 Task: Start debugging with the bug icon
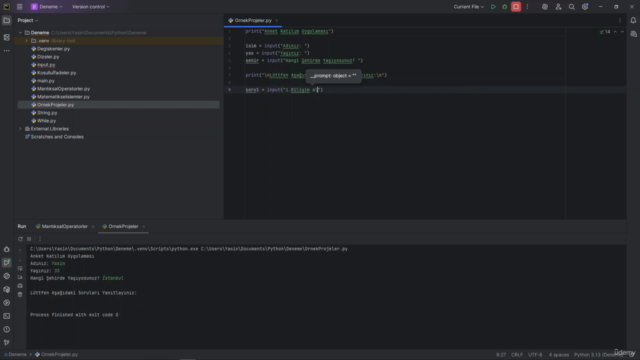tap(504, 7)
